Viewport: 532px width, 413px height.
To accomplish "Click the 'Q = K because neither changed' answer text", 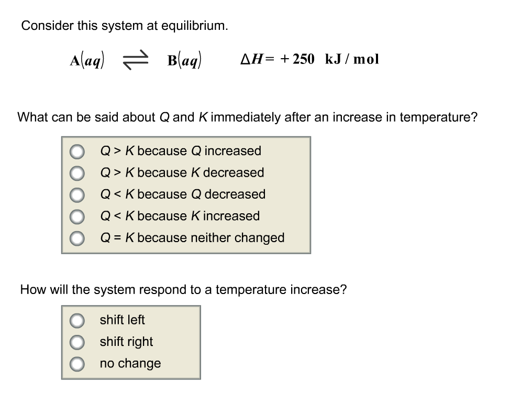I will pos(192,238).
